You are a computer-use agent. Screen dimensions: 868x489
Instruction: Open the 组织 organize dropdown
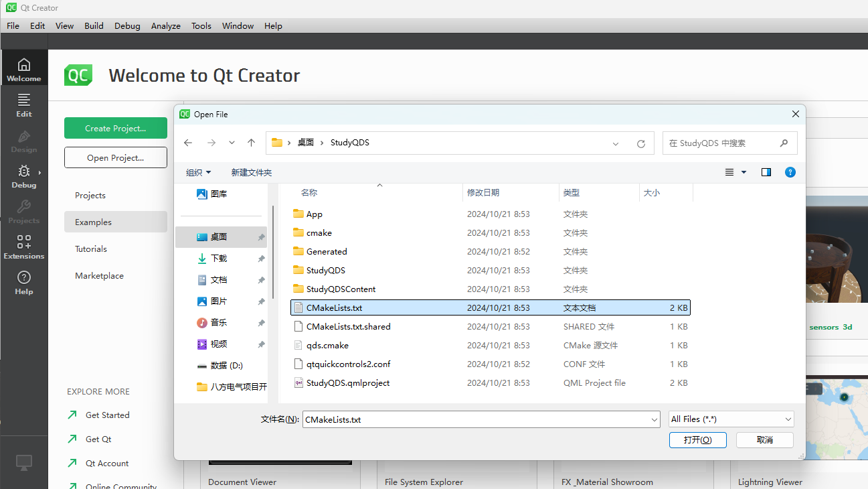198,172
